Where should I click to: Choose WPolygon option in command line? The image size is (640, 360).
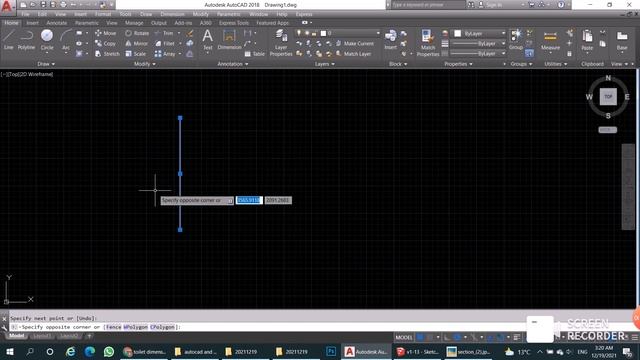[x=135, y=327]
